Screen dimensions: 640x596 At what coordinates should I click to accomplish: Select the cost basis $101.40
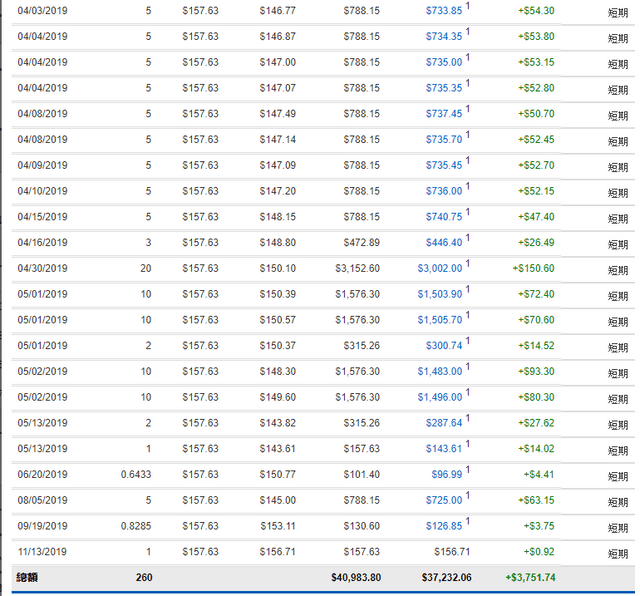[362, 474]
